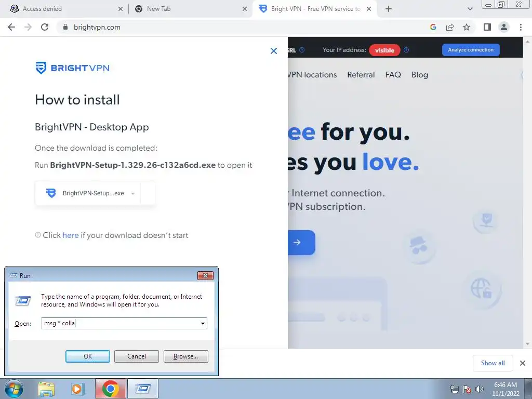Click the Analyze connection button
This screenshot has height=399, width=532.
[x=471, y=50]
